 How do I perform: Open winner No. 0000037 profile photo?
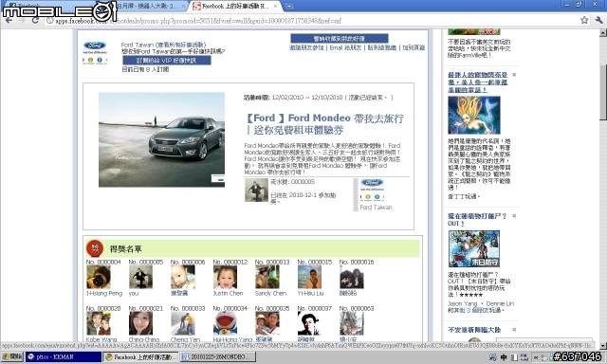[309, 323]
